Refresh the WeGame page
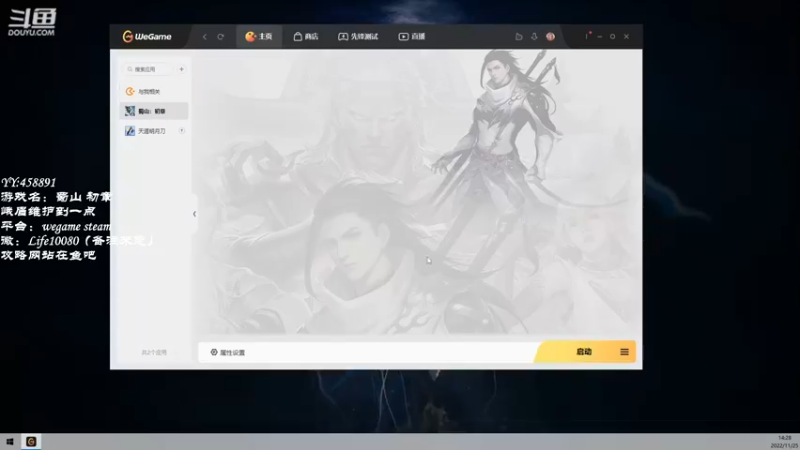Viewport: 800px width, 450px height. pyautogui.click(x=220, y=37)
